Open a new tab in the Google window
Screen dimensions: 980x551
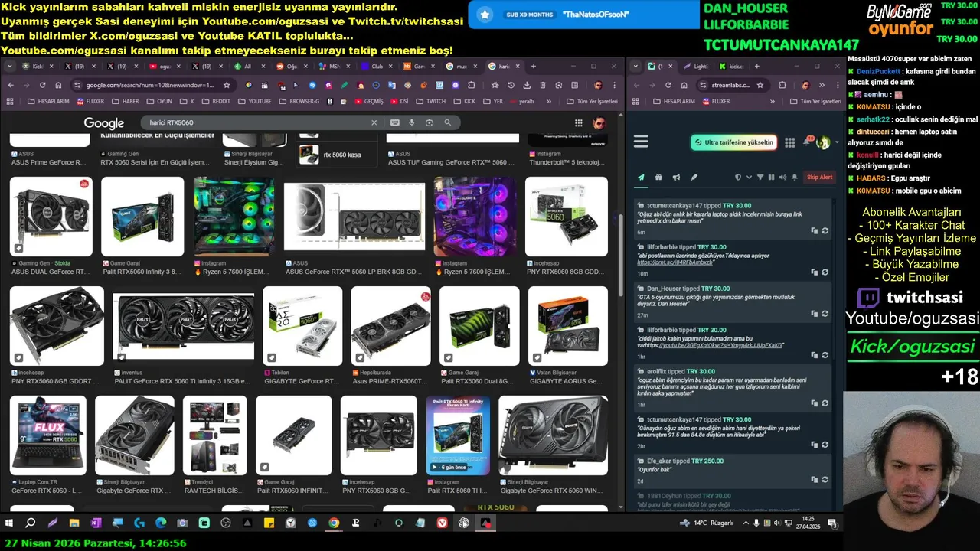pos(533,67)
